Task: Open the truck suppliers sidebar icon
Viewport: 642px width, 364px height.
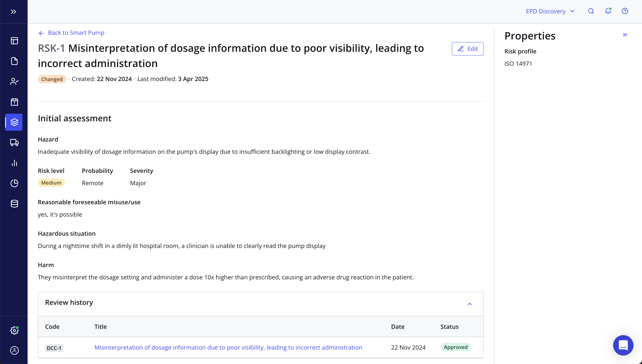Action: (14, 143)
